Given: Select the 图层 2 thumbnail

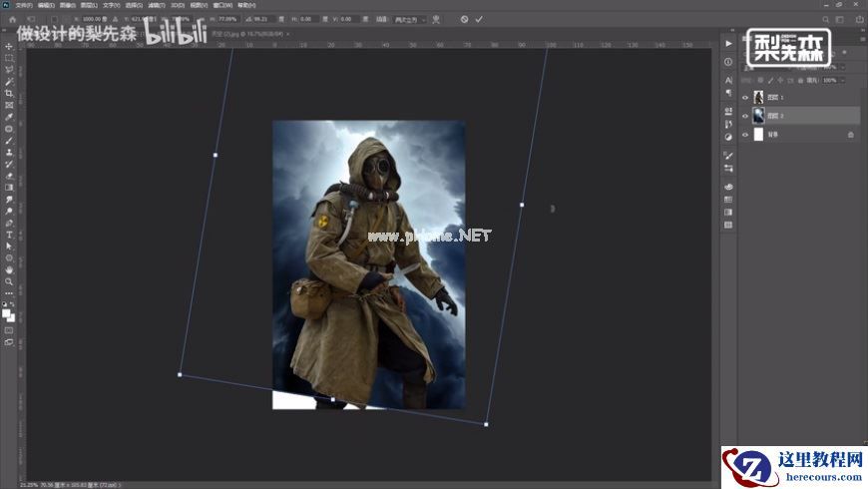Looking at the screenshot, I should coord(758,116).
